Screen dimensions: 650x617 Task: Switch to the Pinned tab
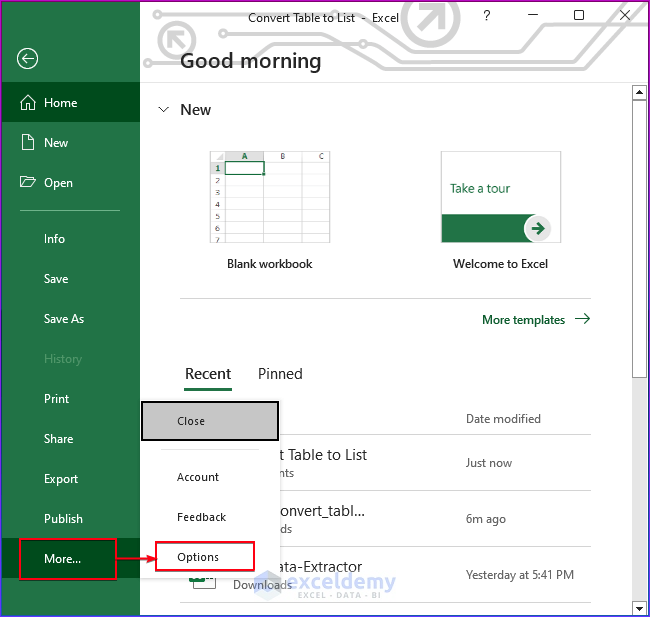[x=280, y=374]
